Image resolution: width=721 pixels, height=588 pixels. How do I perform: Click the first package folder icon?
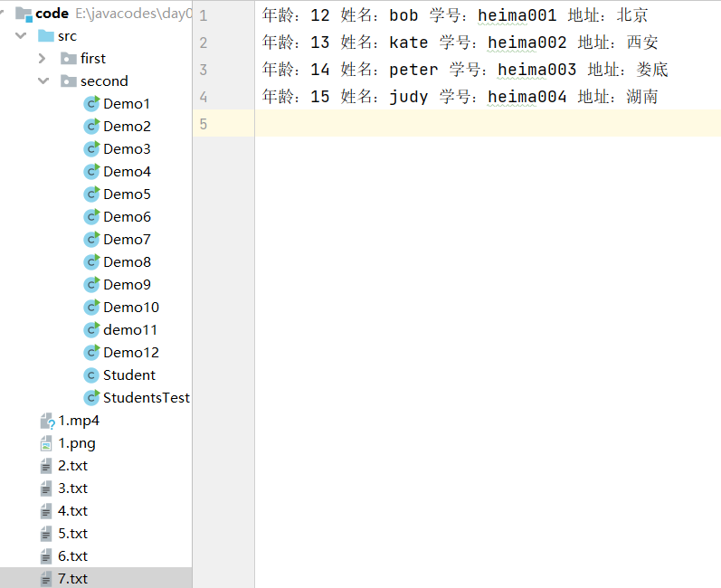pos(69,59)
